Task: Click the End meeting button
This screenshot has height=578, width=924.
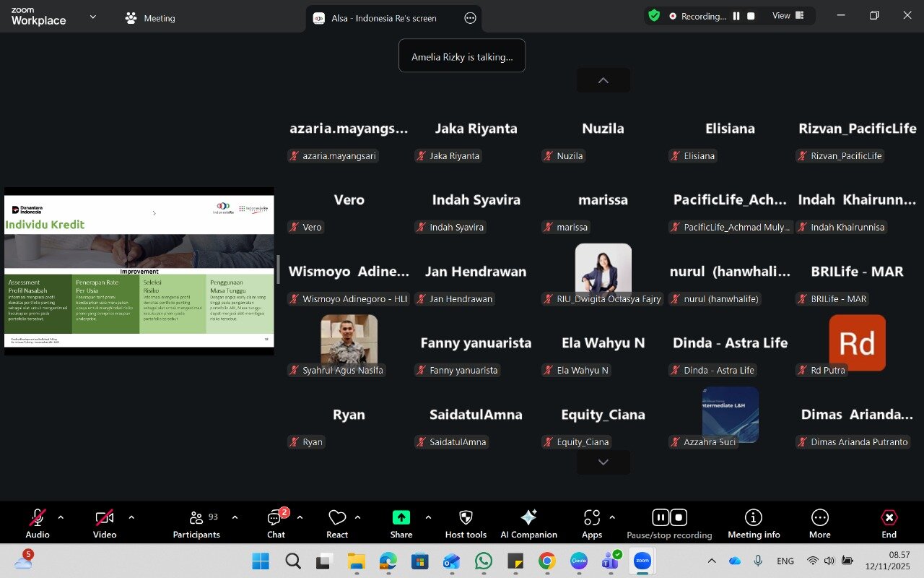Action: (889, 522)
